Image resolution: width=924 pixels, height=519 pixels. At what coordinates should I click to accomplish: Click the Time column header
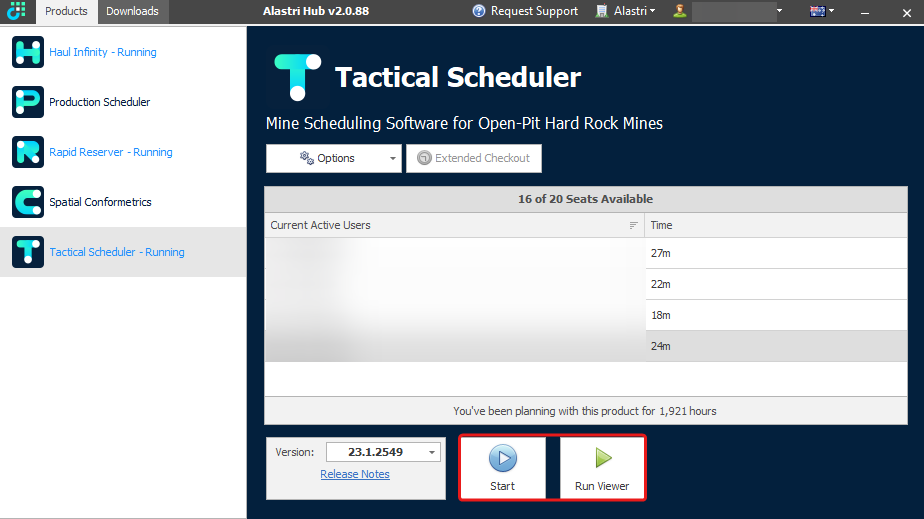(776, 225)
